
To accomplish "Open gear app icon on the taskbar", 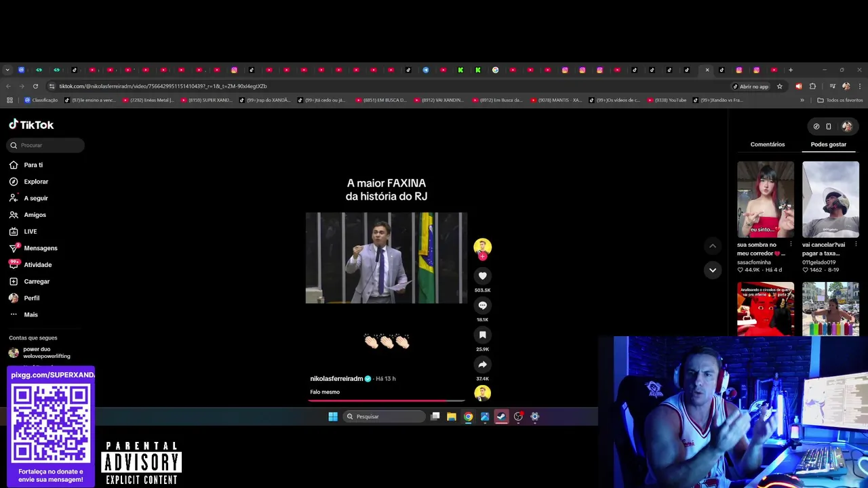I will click(x=534, y=417).
